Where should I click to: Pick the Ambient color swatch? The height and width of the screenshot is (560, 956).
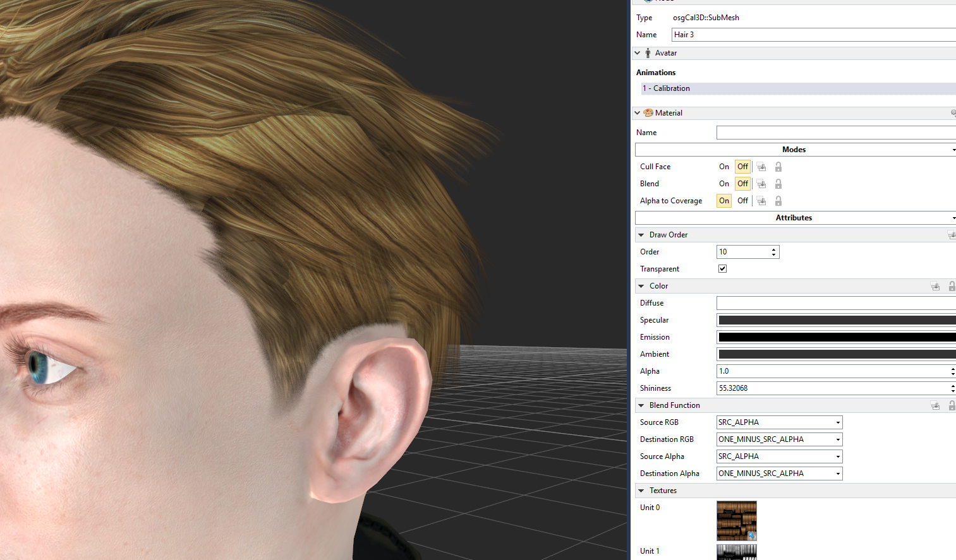pyautogui.click(x=836, y=354)
